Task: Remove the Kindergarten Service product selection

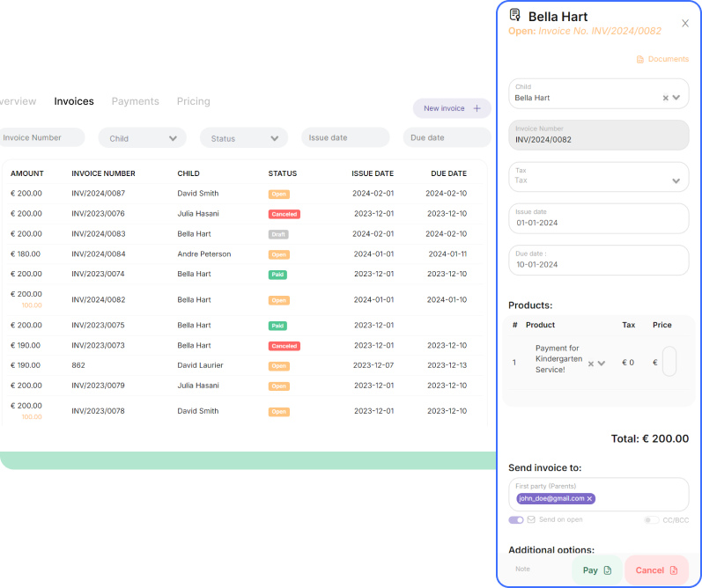Action: [x=590, y=364]
